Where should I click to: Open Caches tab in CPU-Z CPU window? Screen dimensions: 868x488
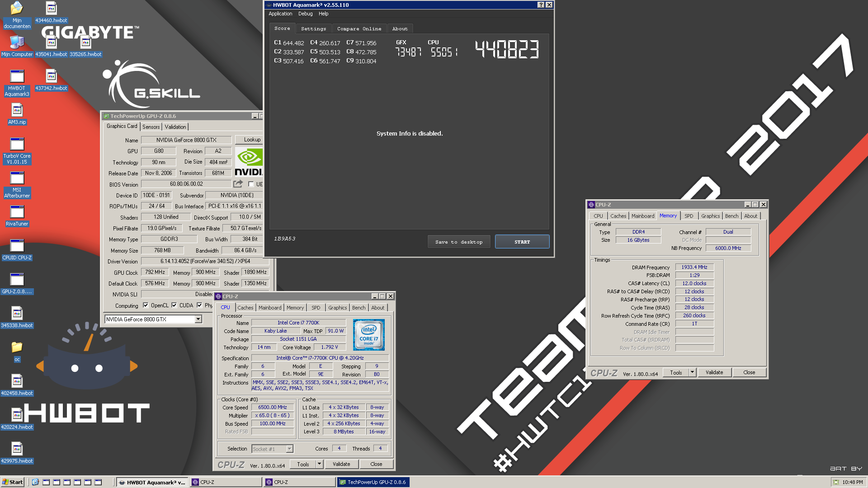click(x=245, y=308)
